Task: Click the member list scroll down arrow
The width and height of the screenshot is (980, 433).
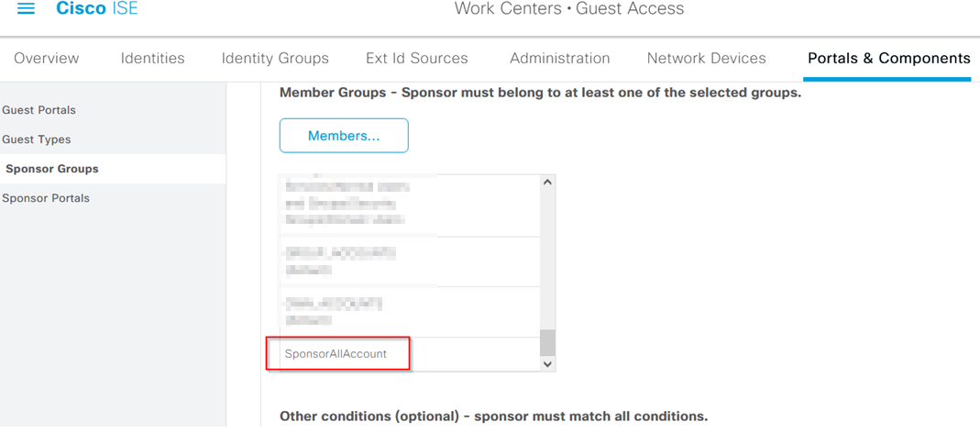Action: coord(547,363)
